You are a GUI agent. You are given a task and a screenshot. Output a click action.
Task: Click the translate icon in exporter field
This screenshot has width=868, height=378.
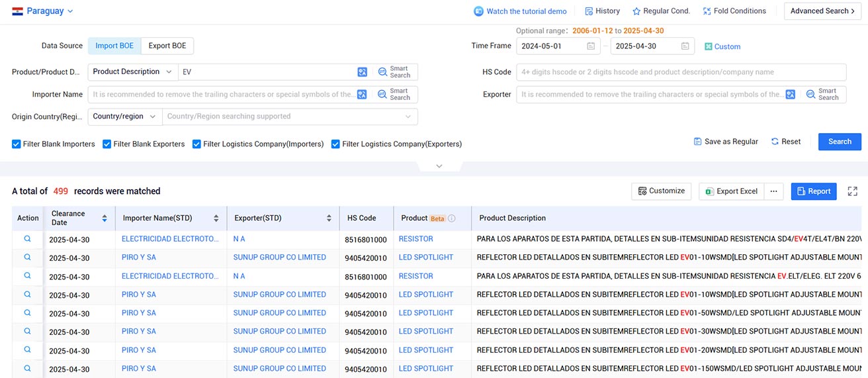[x=791, y=95]
